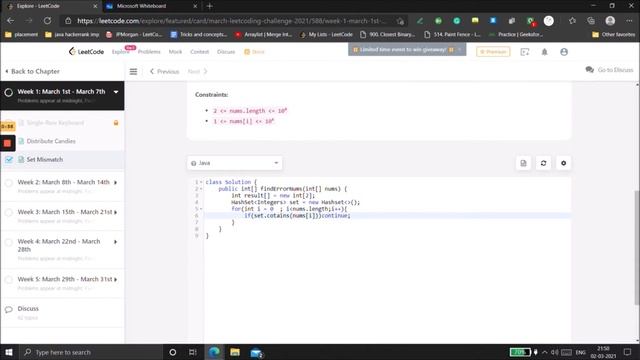Open browser settings ellipsis menu
The height and width of the screenshot is (360, 640).
[x=629, y=20]
